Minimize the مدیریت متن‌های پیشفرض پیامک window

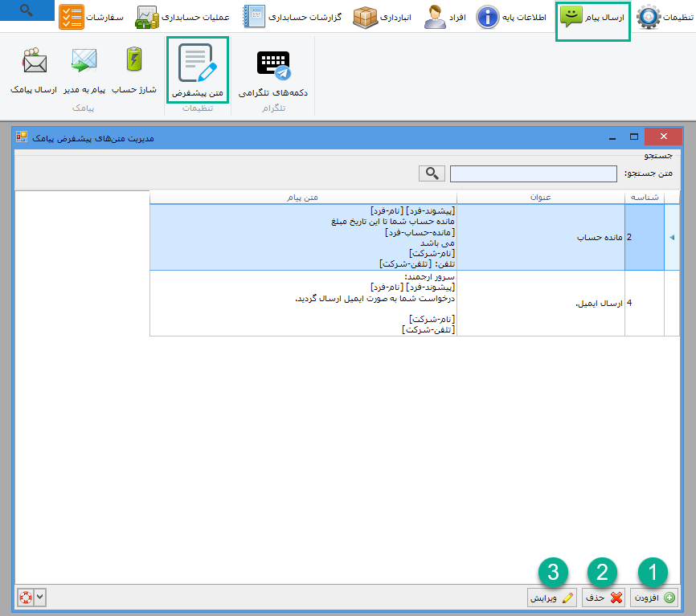(612, 137)
